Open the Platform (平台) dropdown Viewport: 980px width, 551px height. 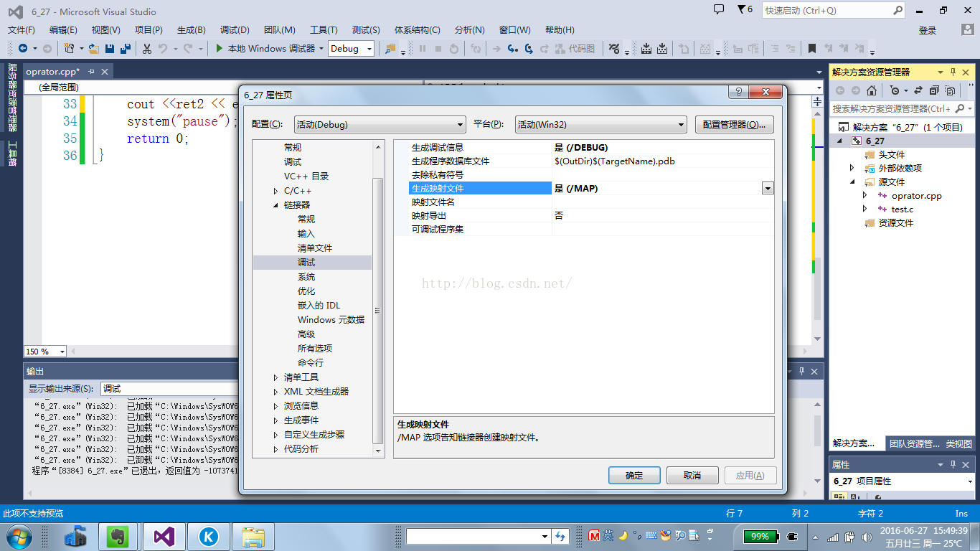601,124
